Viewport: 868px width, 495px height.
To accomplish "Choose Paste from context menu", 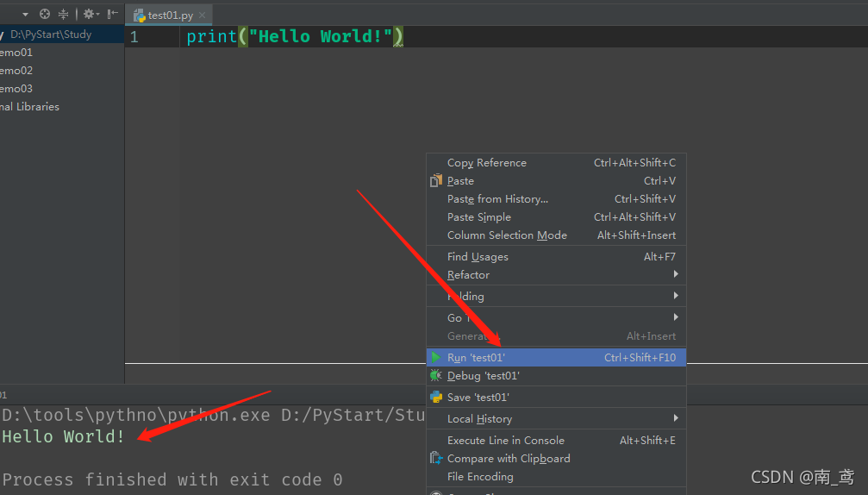I will [x=556, y=181].
